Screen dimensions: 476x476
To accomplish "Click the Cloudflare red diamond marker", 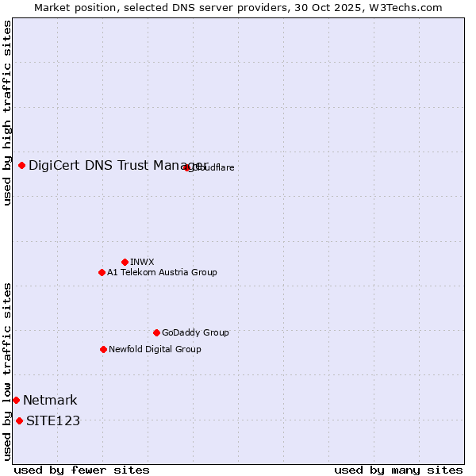I will pos(187,167).
